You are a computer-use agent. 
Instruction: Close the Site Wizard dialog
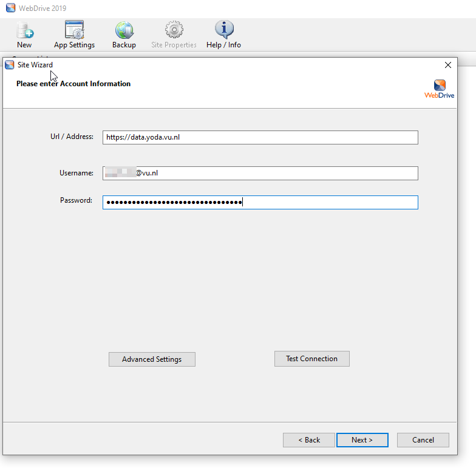pyautogui.click(x=448, y=65)
